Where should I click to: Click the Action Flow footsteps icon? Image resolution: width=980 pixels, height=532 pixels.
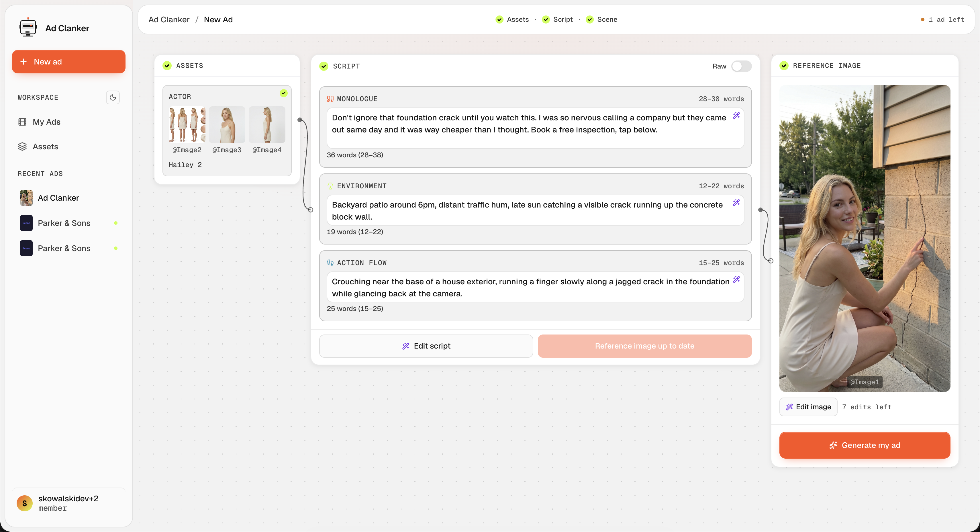point(330,263)
